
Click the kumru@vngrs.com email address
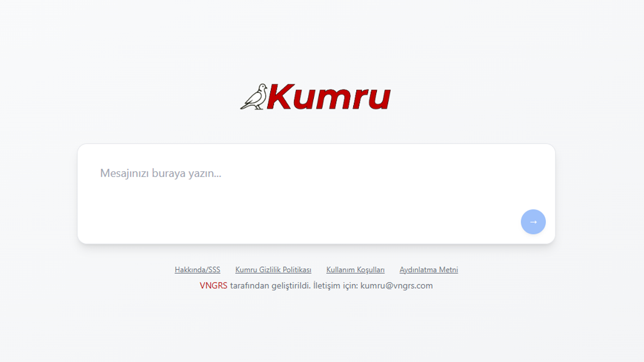click(x=396, y=286)
